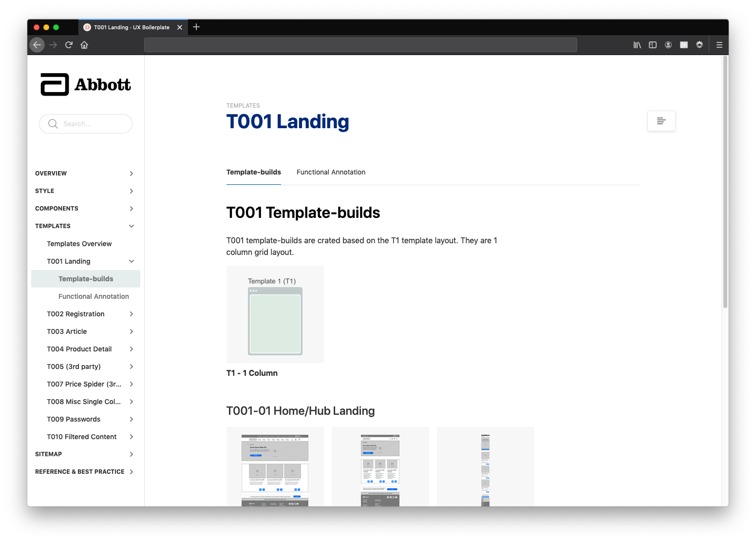The height and width of the screenshot is (542, 756).
Task: Open the settings gear icon
Action: coord(699,45)
